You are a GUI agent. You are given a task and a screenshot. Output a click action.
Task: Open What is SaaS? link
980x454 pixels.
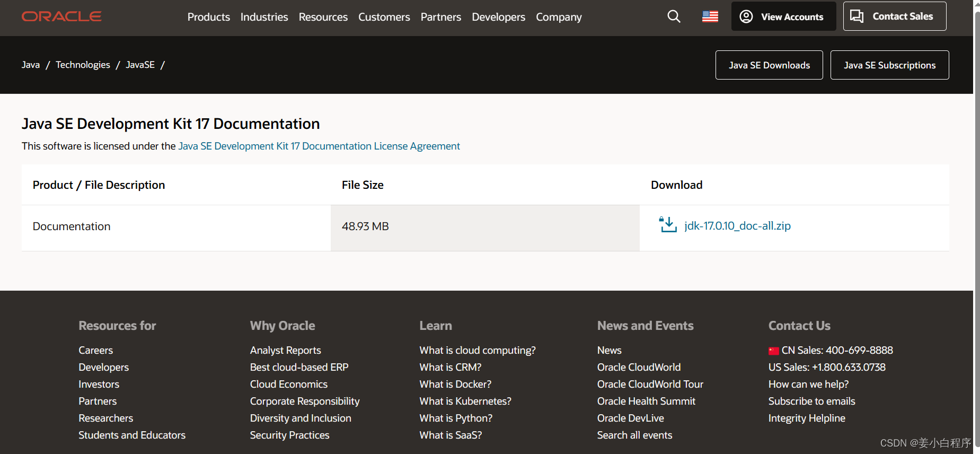451,435
